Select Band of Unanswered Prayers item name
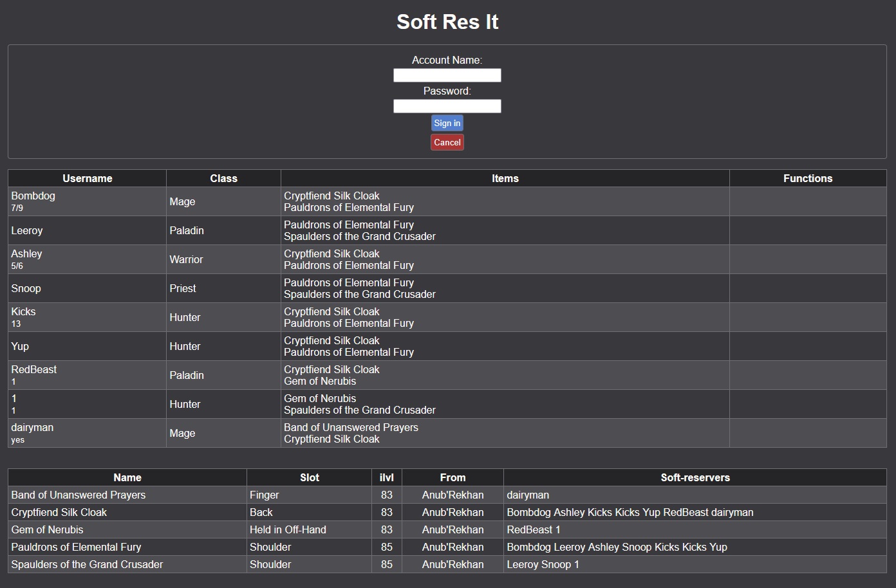The height and width of the screenshot is (588, 896). (79, 495)
